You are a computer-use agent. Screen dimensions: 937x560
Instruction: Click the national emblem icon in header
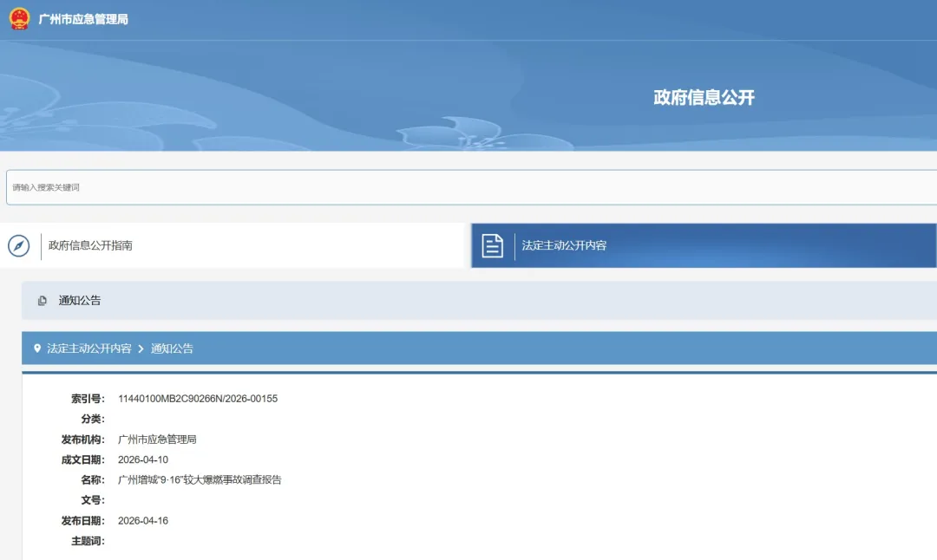(19, 19)
